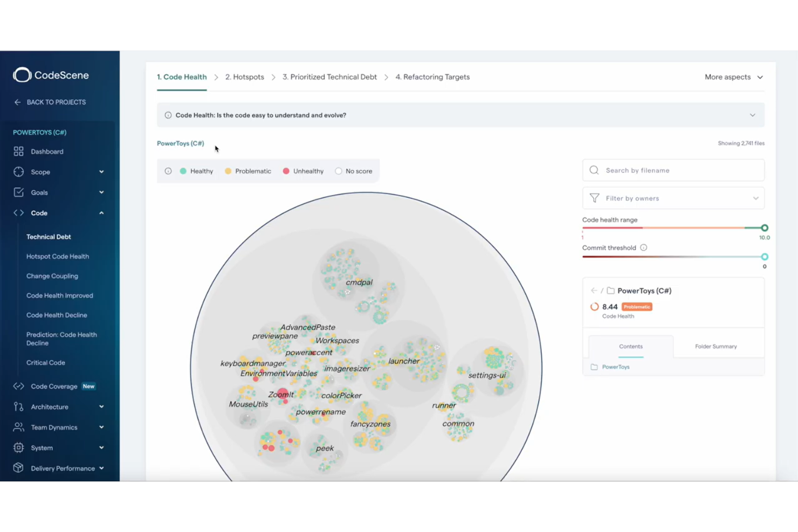Click the back arrow in PowerToys folder panel
Screen dimensions: 798x532
(x=594, y=291)
